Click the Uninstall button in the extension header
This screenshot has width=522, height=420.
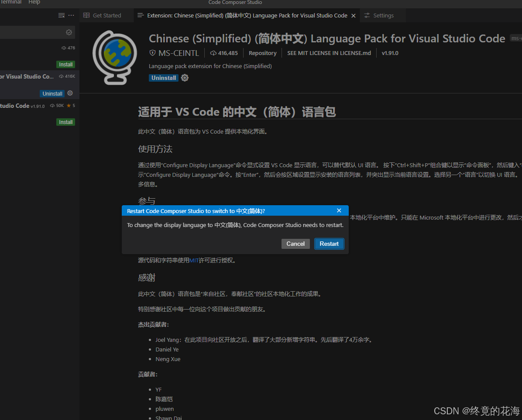tap(164, 78)
